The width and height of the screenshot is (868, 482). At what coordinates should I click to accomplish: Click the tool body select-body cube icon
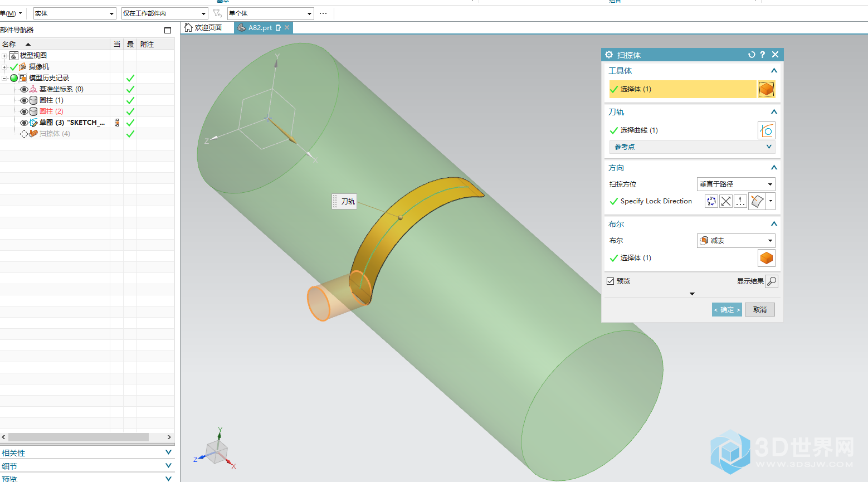(767, 89)
